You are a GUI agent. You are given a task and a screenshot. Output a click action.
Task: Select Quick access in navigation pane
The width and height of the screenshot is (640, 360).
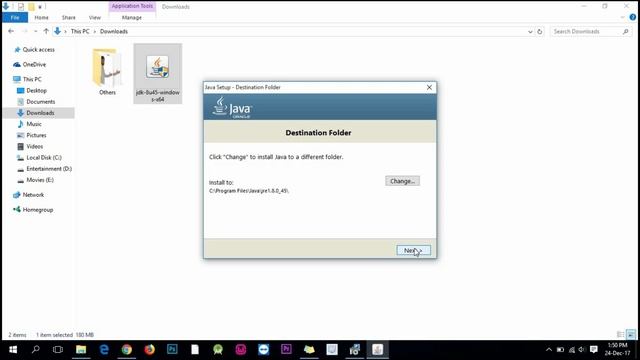point(38,49)
